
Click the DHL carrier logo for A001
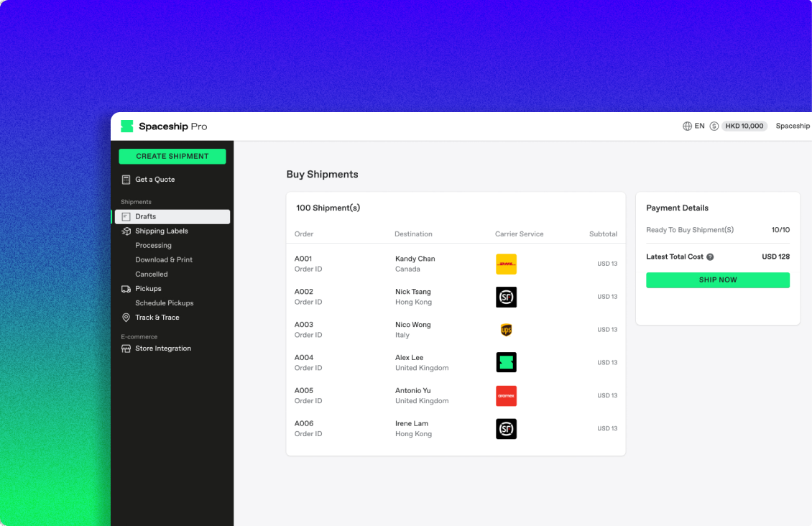pos(506,264)
